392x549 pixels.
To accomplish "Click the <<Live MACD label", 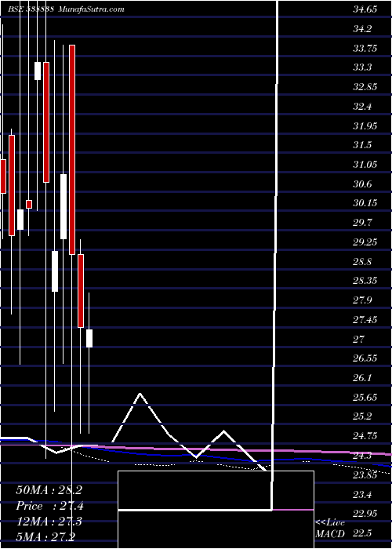I will (x=330, y=529).
